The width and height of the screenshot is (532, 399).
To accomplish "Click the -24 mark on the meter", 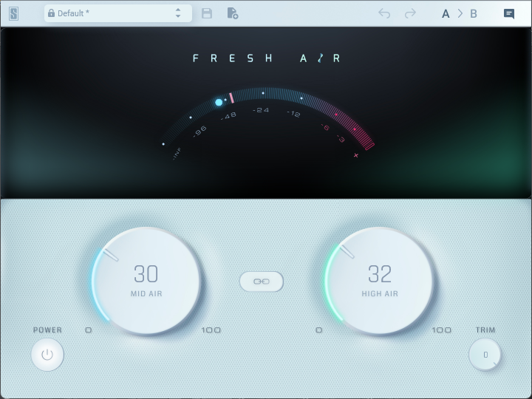I will click(x=261, y=110).
